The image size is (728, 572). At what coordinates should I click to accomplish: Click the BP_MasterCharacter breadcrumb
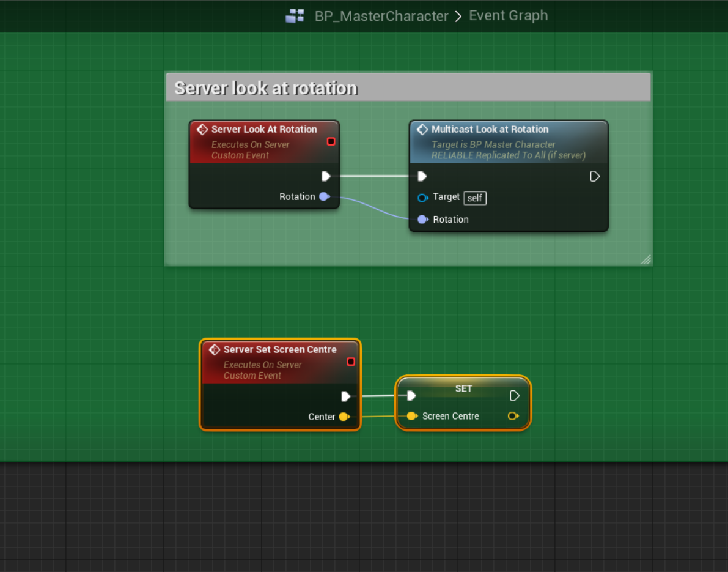point(381,17)
